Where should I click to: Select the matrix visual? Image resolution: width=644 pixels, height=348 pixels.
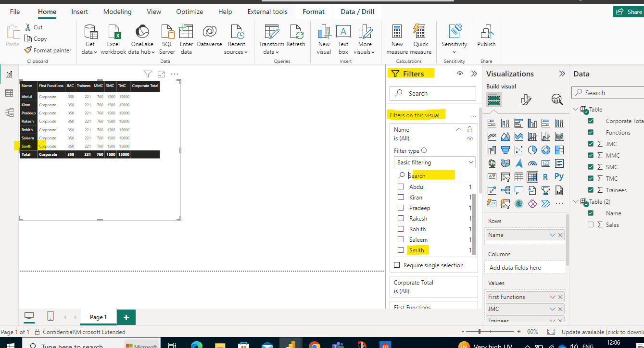pos(532,177)
